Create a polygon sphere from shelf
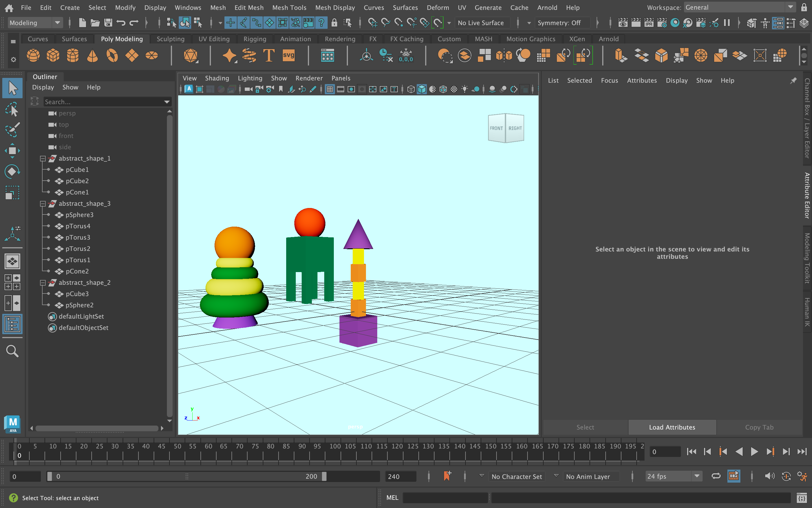Viewport: 812px width, 508px height. pos(33,55)
